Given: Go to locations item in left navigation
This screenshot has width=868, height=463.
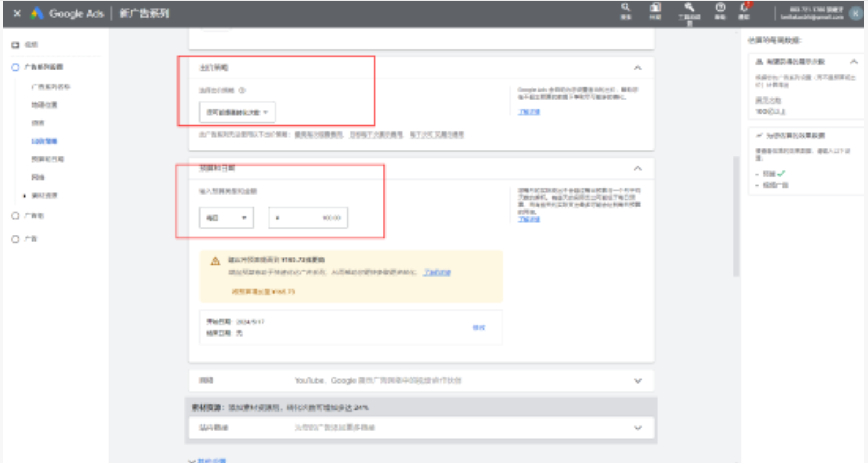Looking at the screenshot, I should [44, 105].
